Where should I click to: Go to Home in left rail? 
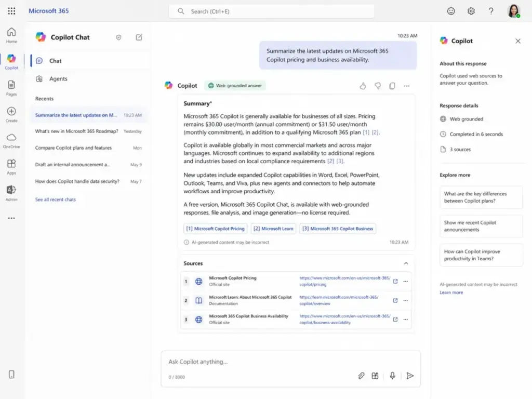[x=11, y=35]
